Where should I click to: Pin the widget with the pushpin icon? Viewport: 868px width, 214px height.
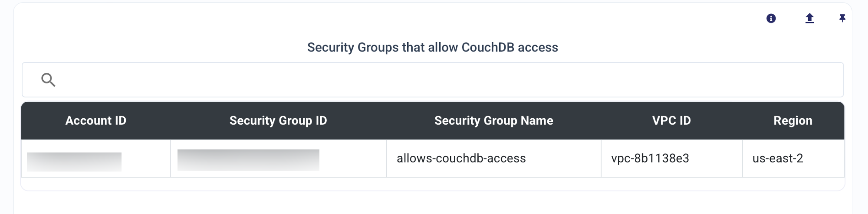(x=842, y=18)
